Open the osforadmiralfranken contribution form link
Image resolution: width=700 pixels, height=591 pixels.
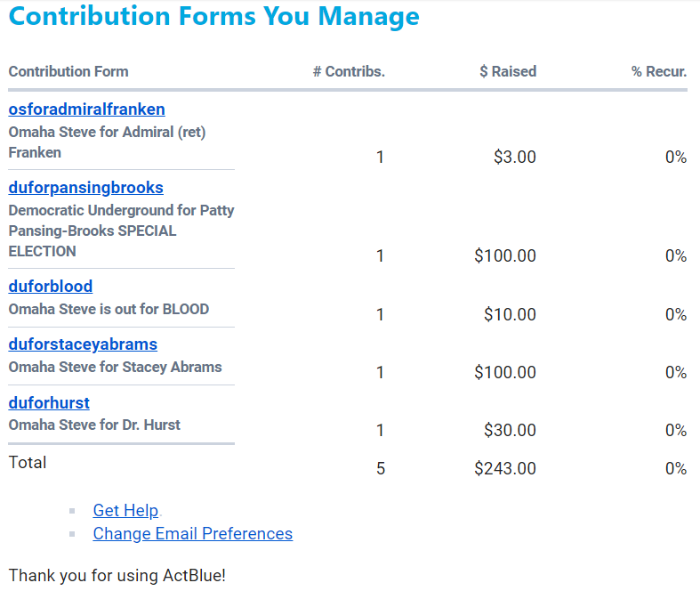(86, 109)
